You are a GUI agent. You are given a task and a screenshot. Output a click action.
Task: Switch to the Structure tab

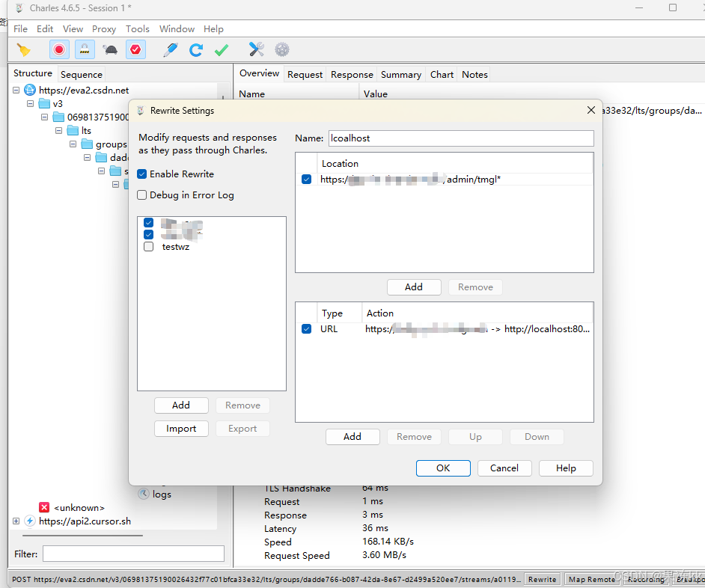pyautogui.click(x=33, y=73)
